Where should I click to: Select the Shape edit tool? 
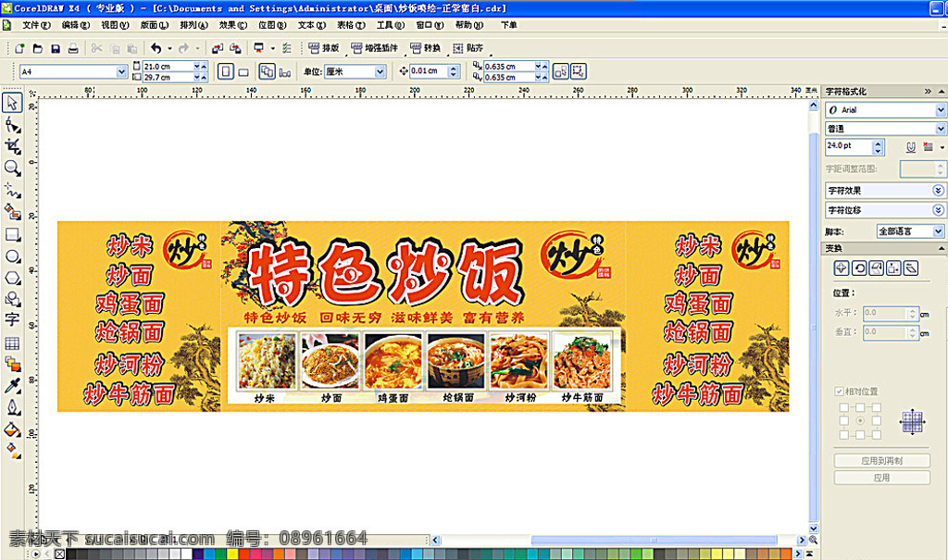coord(12,125)
